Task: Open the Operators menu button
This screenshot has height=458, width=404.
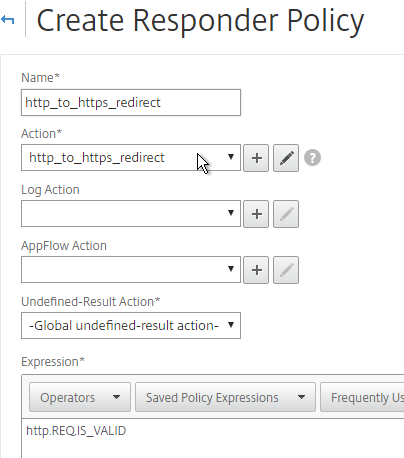Action: (80, 397)
